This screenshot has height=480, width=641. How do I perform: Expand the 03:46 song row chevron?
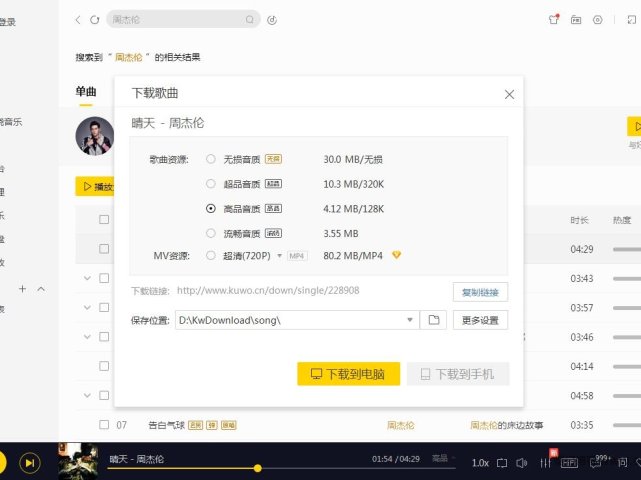pyautogui.click(x=87, y=336)
